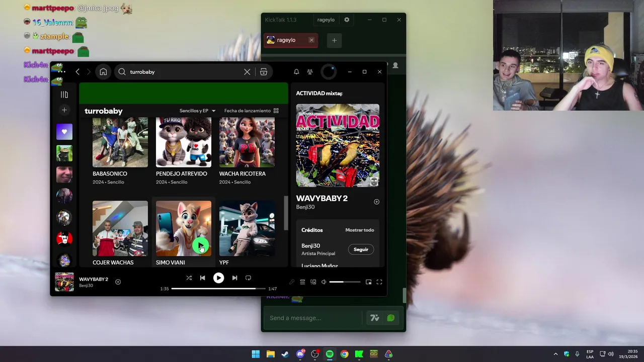
Task: Open miniplayer
Action: (368, 282)
